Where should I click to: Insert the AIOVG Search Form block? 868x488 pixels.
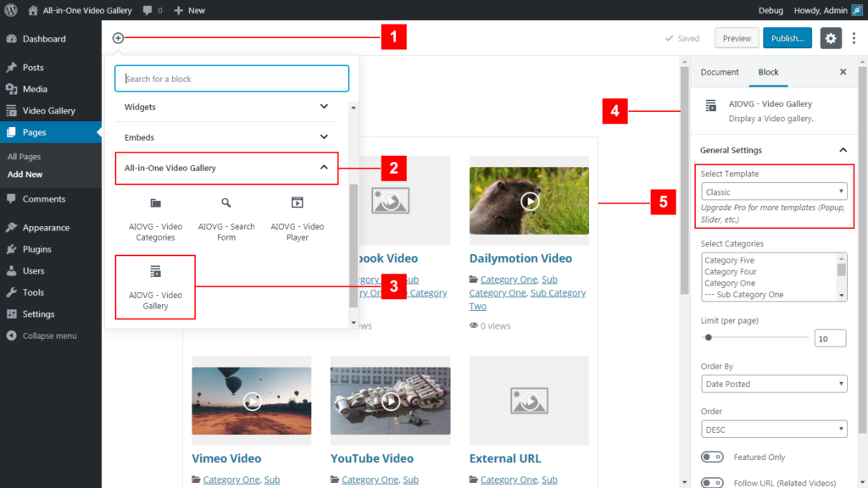click(x=226, y=218)
